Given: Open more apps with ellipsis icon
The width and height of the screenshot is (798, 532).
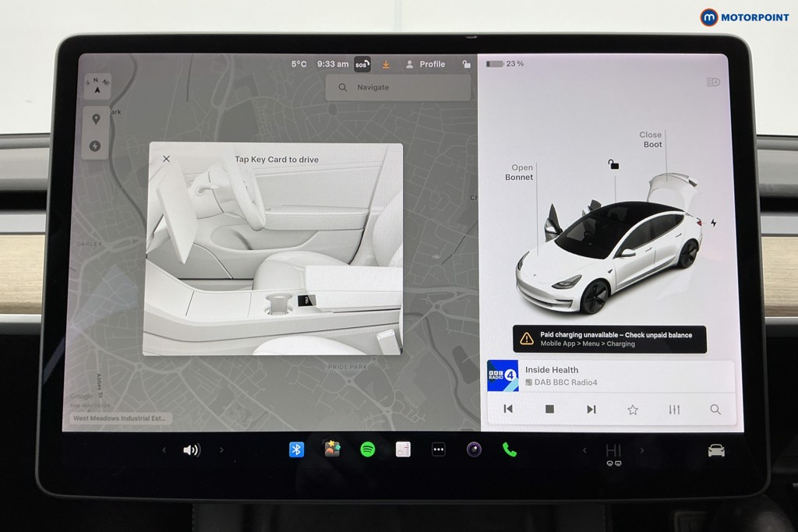Looking at the screenshot, I should pos(437,449).
